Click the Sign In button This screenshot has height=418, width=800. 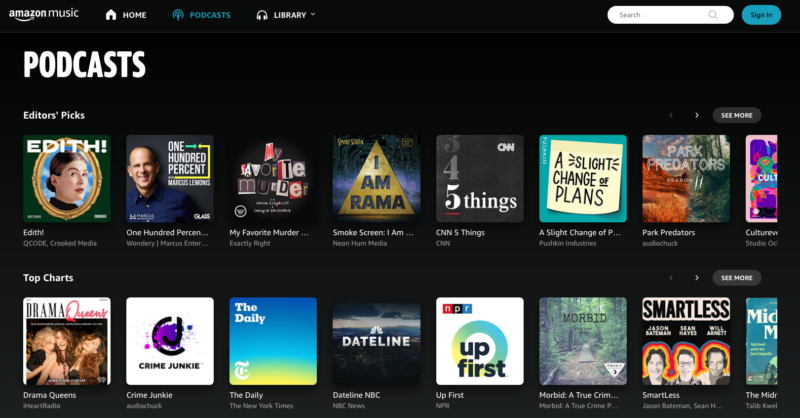(x=761, y=15)
